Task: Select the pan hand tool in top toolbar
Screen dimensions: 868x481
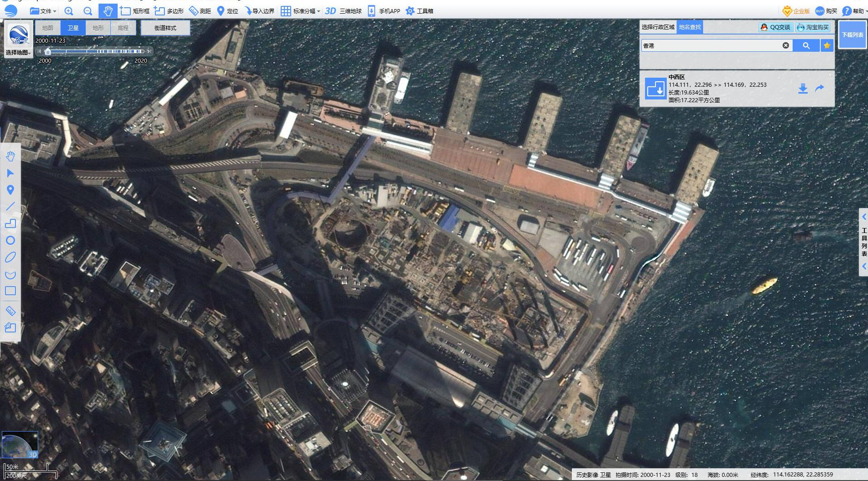Action: (108, 11)
